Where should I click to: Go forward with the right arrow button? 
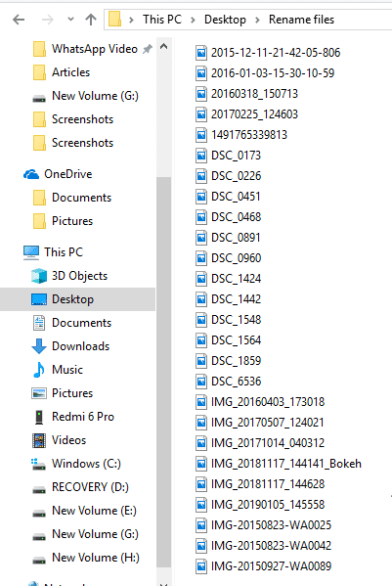pyautogui.click(x=48, y=19)
